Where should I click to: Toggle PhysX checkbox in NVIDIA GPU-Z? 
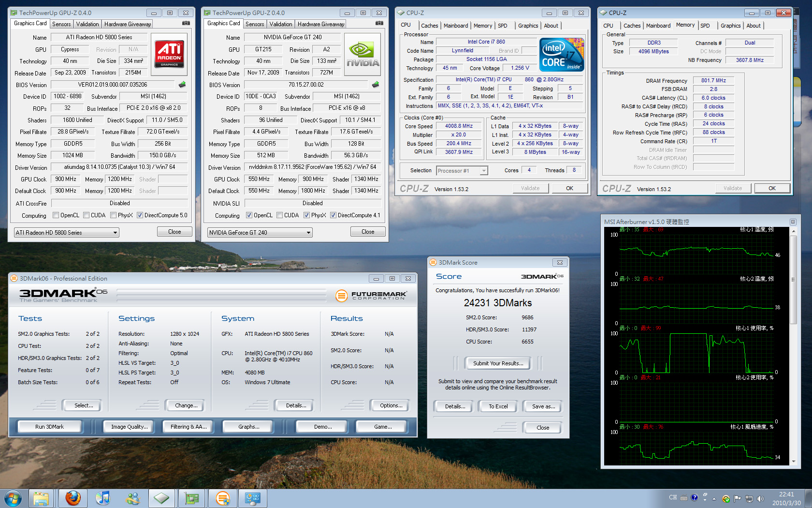click(306, 215)
